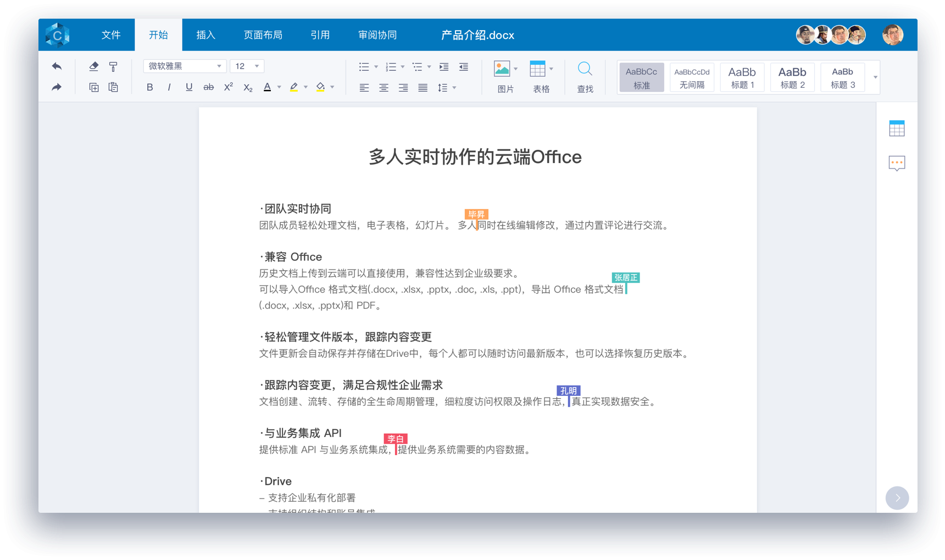This screenshot has height=560, width=945.
Task: Expand the styles gallery arrow
Action: tap(875, 77)
